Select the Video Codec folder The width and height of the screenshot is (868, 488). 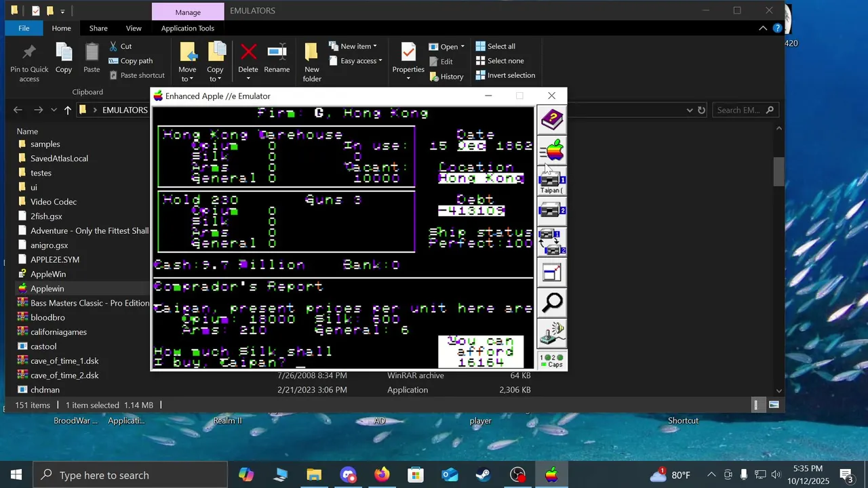coord(54,201)
